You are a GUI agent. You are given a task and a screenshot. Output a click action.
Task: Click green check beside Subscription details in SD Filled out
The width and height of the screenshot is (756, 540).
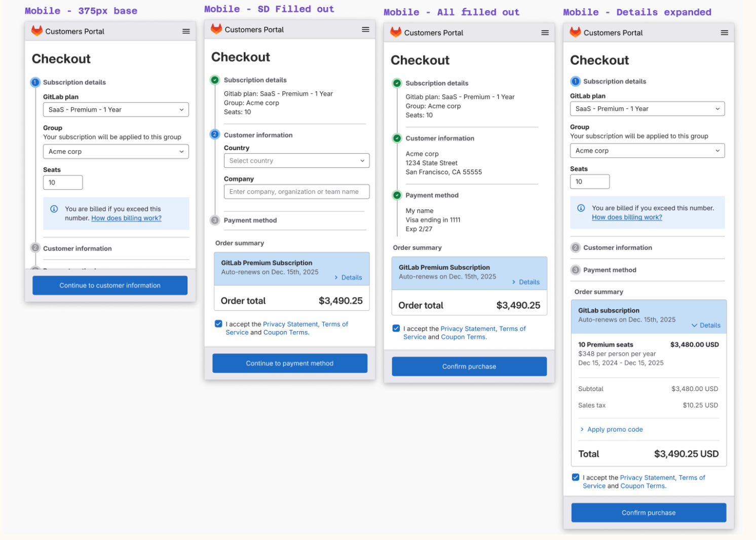tap(215, 80)
